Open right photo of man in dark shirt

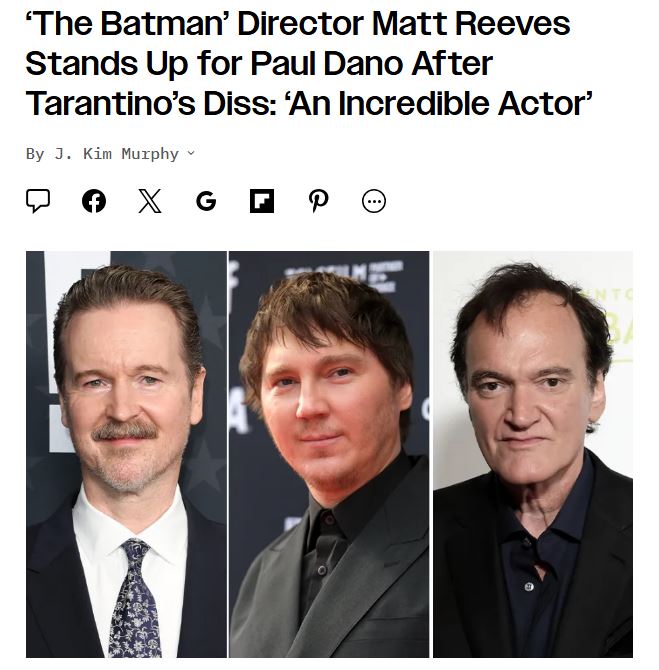coord(533,454)
